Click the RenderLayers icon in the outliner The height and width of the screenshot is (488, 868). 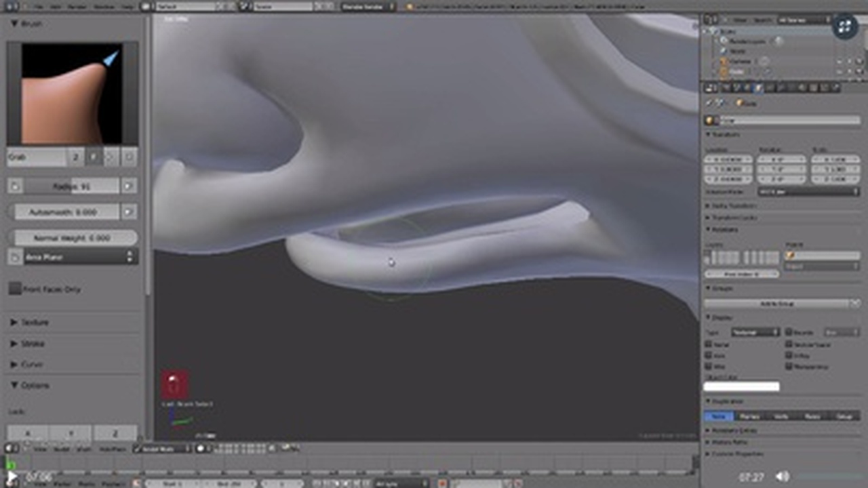724,41
